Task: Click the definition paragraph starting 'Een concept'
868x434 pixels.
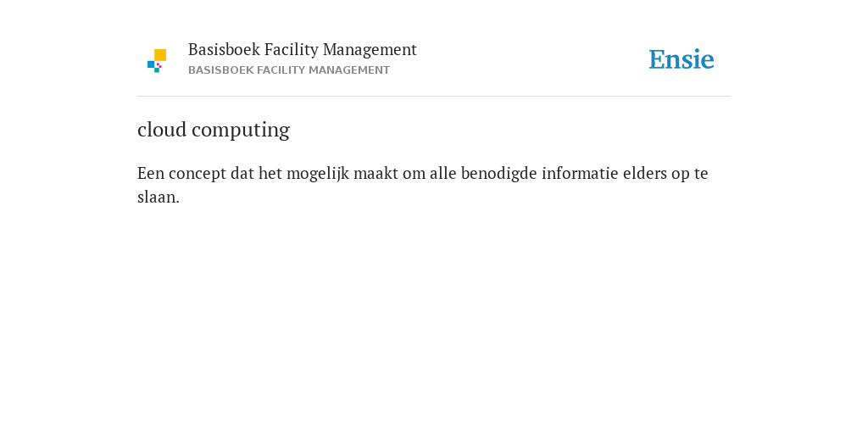Action: (423, 185)
